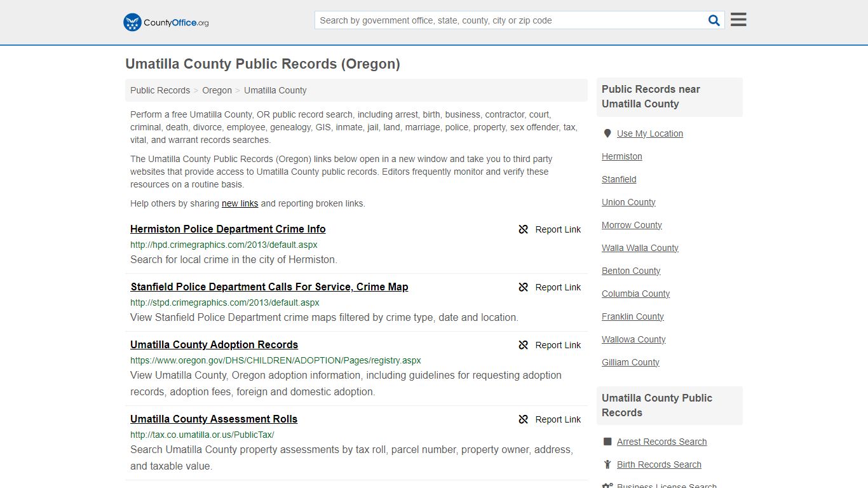Click Report Link text for Stanfield Police entry

pyautogui.click(x=558, y=287)
